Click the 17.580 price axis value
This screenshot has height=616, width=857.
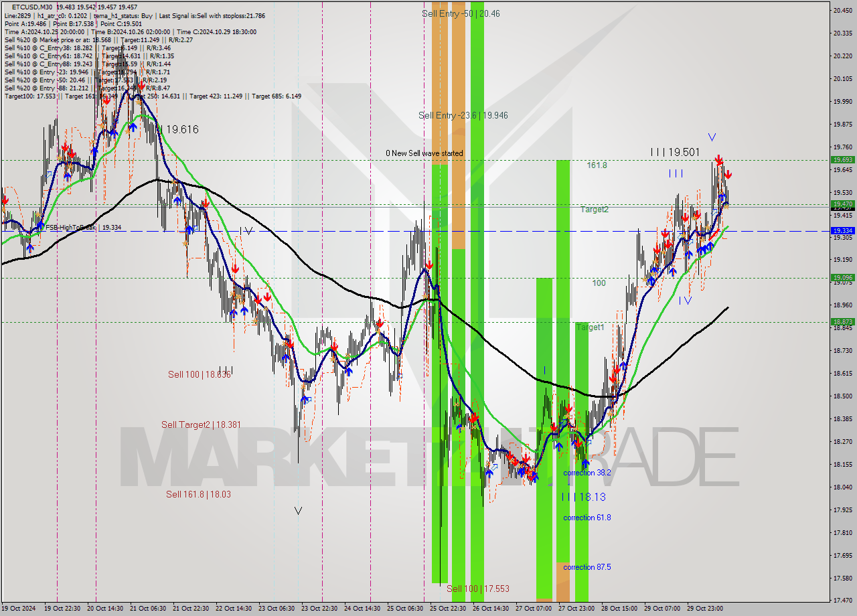[x=842, y=578]
